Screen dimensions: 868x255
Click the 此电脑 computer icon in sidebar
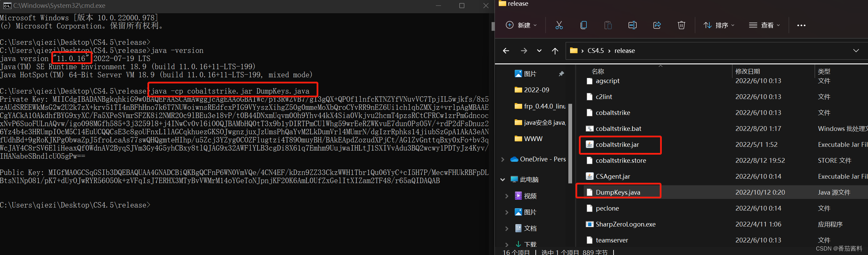(x=514, y=179)
